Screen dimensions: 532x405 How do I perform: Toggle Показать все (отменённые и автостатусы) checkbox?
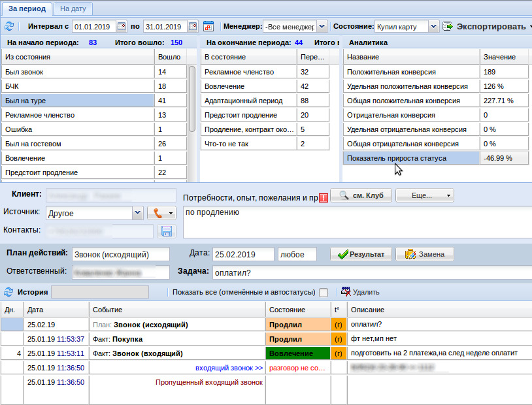[x=324, y=293]
